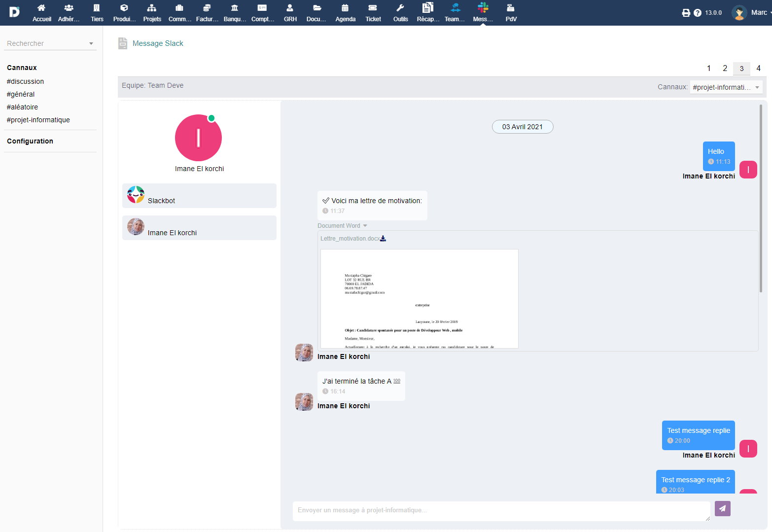Open the Adhérents members module
Screen dimensions: 772x532
pyautogui.click(x=69, y=8)
